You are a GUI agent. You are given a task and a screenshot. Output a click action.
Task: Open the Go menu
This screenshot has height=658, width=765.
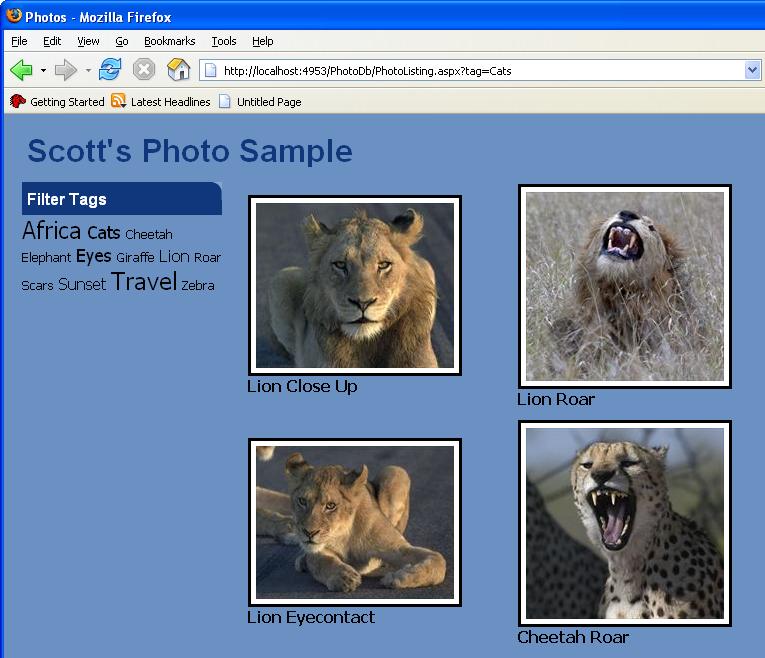coord(122,41)
